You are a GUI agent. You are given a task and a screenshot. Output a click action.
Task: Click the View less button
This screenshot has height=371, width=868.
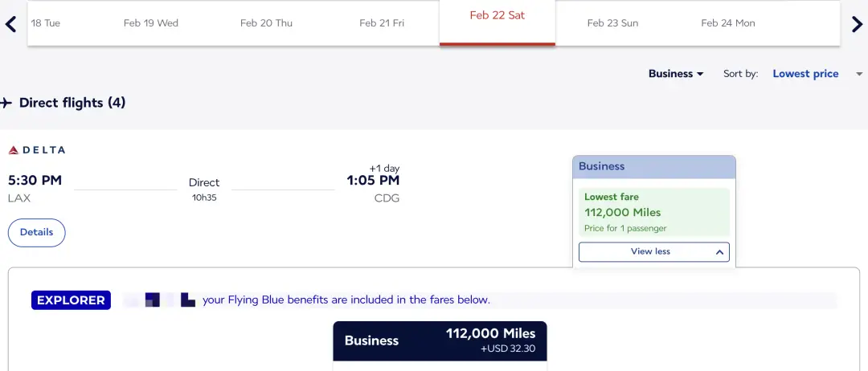pyautogui.click(x=650, y=252)
